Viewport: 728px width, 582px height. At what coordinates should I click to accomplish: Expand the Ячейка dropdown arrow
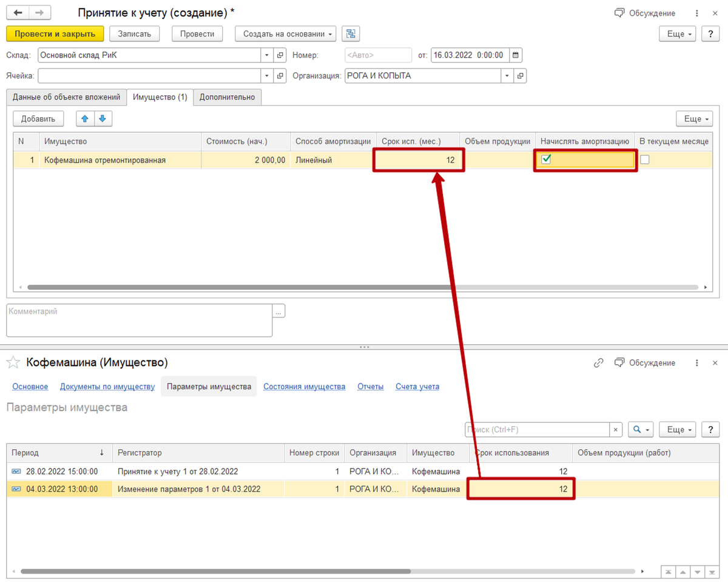click(268, 76)
